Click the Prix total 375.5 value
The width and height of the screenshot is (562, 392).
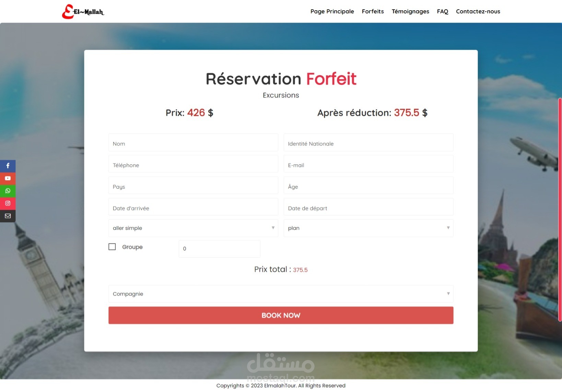300,270
